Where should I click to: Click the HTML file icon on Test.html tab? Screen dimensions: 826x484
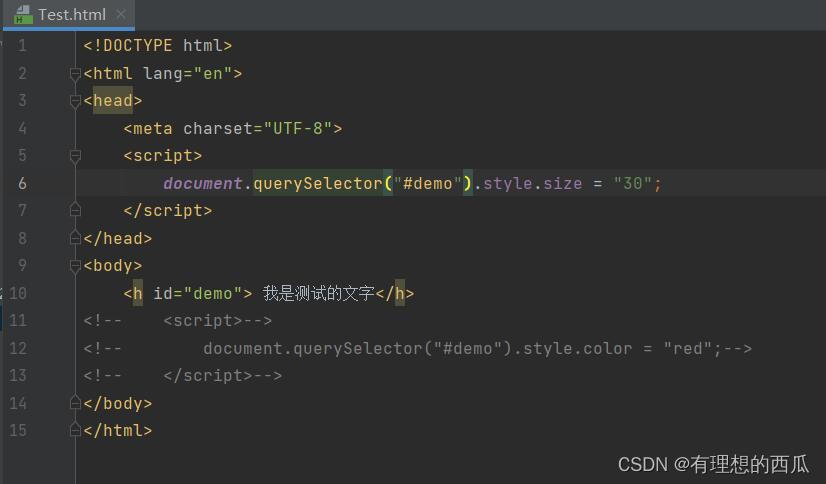coord(23,14)
